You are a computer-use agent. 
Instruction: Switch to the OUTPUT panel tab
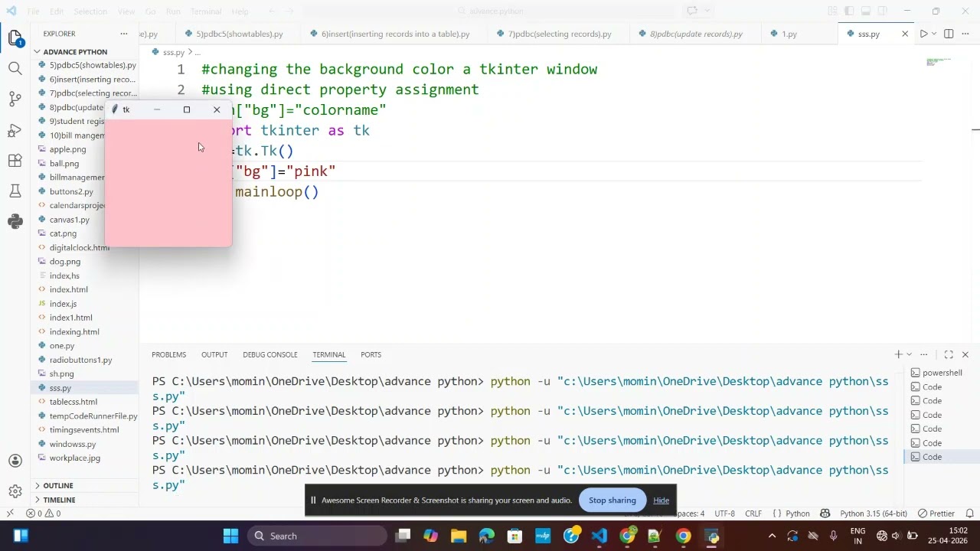pos(214,354)
